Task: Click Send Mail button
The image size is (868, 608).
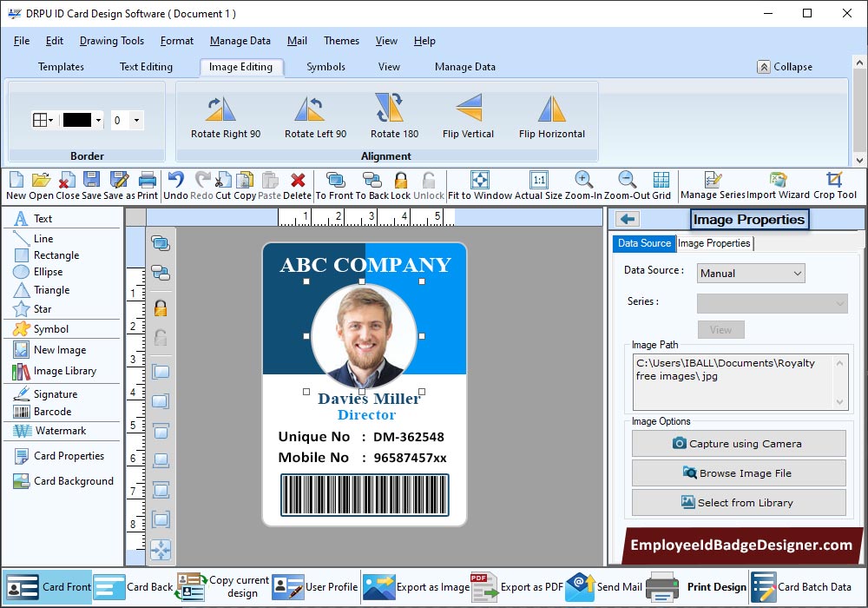Action: click(x=604, y=587)
